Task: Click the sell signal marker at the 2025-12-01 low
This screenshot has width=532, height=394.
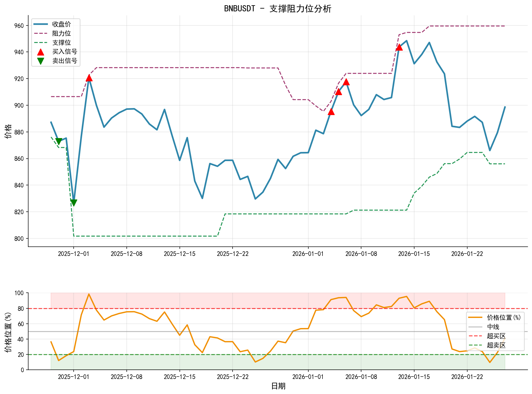Action: click(x=74, y=203)
